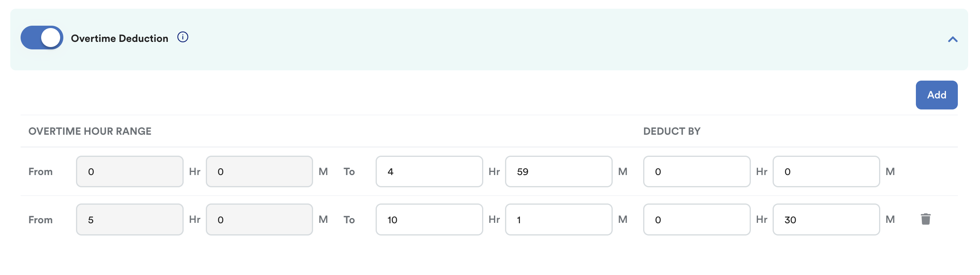
Task: Select second row From minutes field
Action: 259,220
